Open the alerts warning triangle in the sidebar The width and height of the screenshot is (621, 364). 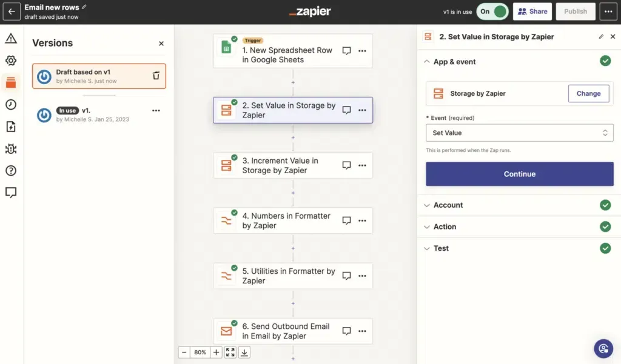click(11, 38)
